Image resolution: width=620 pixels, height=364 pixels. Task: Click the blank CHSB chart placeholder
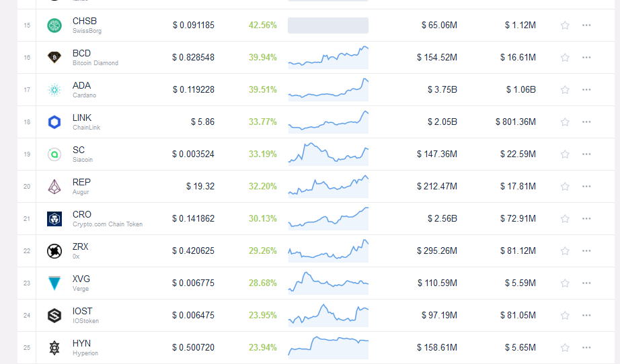(x=328, y=26)
